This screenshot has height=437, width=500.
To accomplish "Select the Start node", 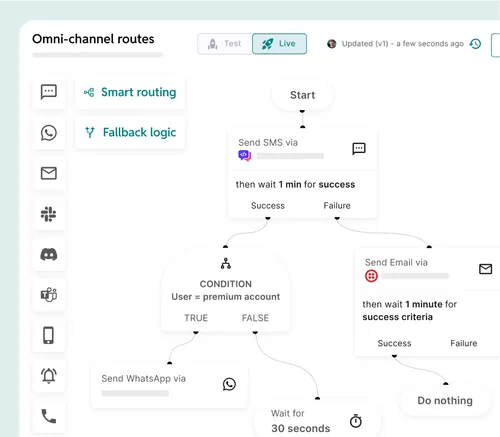I will point(303,95).
